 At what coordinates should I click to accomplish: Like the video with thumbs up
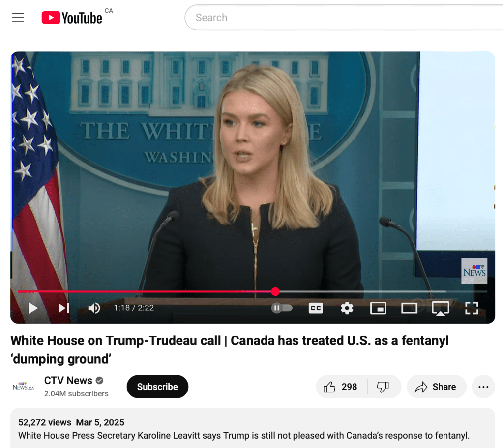coord(341,387)
